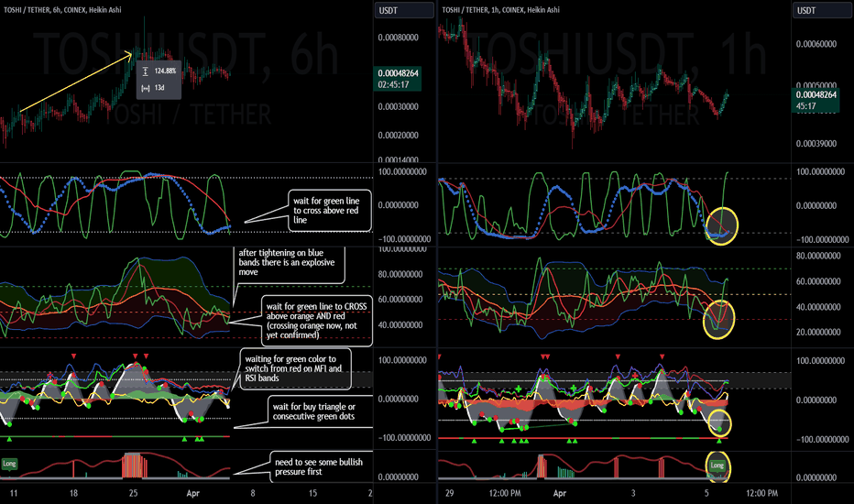
Task: Click the Apr label on 1h time axis
Action: click(559, 493)
